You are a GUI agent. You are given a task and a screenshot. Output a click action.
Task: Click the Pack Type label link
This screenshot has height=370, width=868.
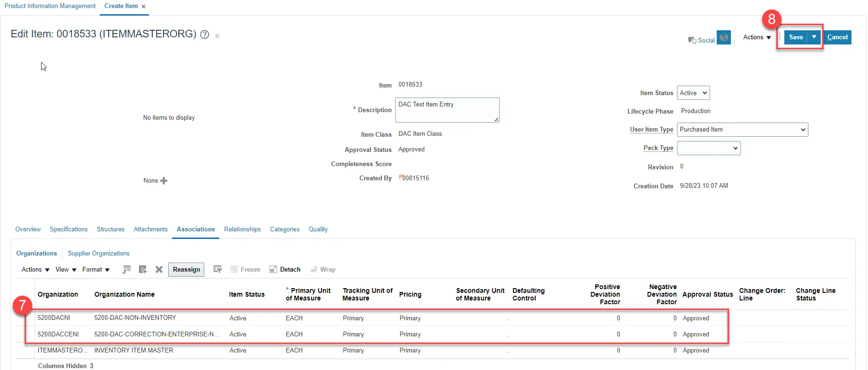point(659,148)
